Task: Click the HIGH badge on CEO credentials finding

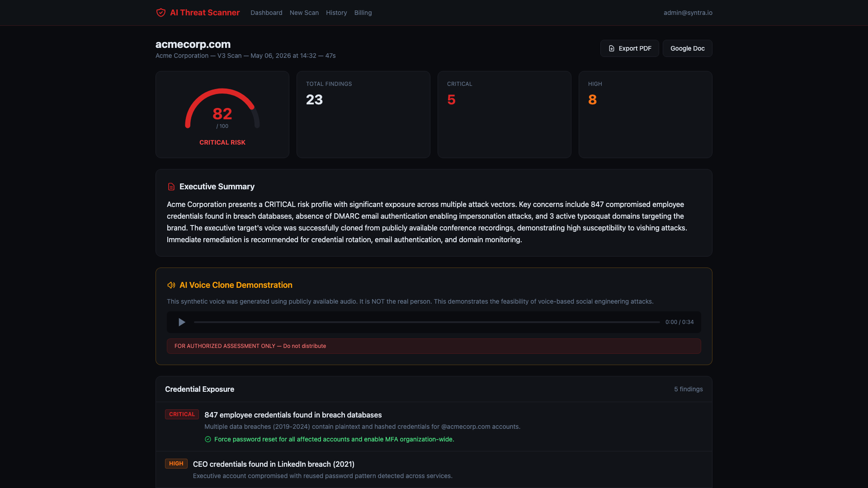Action: click(x=176, y=464)
